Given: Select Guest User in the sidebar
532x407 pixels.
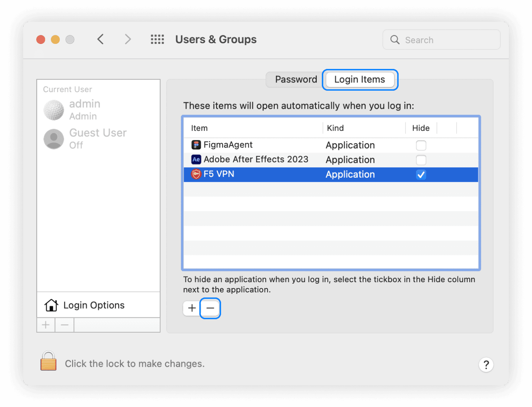Looking at the screenshot, I should pyautogui.click(x=97, y=139).
